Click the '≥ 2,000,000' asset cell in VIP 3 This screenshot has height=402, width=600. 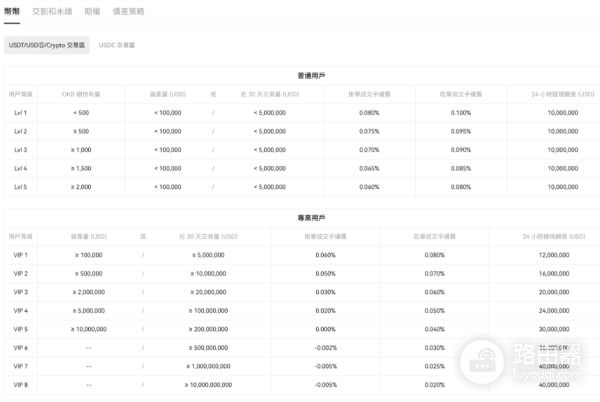point(89,292)
